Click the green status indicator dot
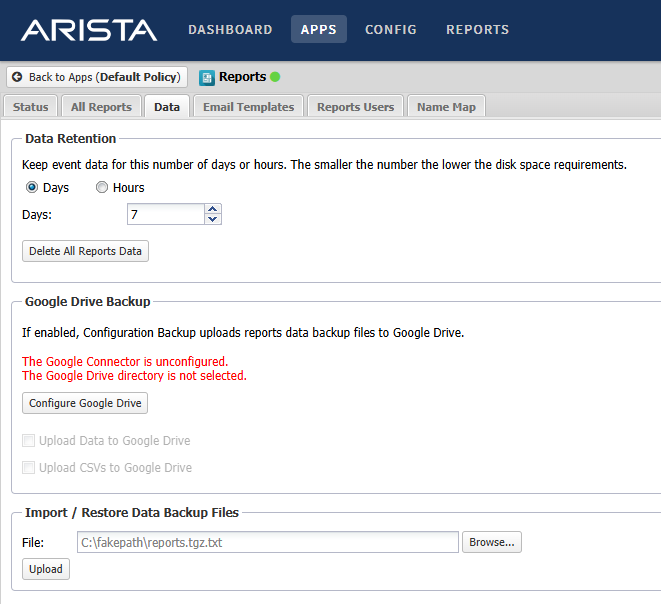This screenshot has height=604, width=661. coord(275,77)
